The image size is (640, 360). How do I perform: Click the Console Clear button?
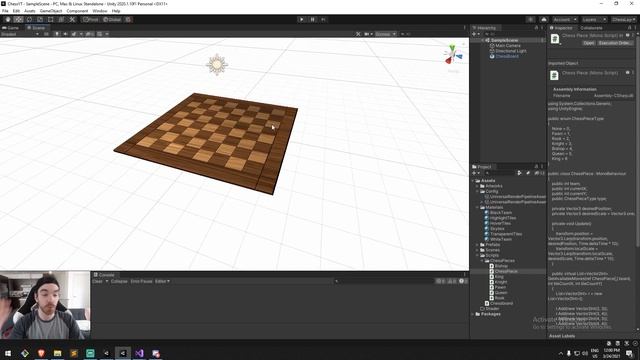coord(97,281)
